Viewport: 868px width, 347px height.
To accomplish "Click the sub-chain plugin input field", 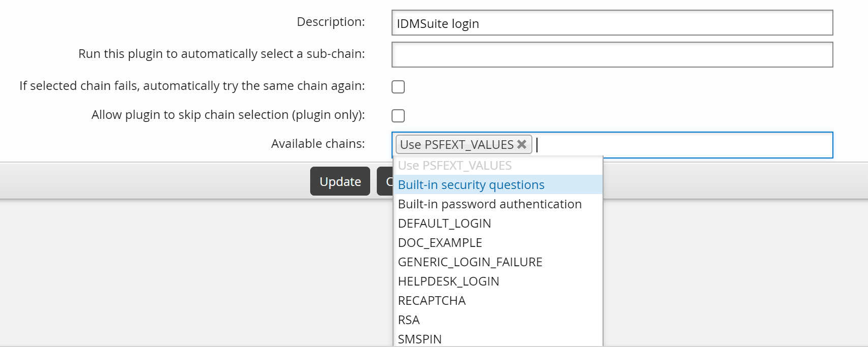I will [612, 55].
